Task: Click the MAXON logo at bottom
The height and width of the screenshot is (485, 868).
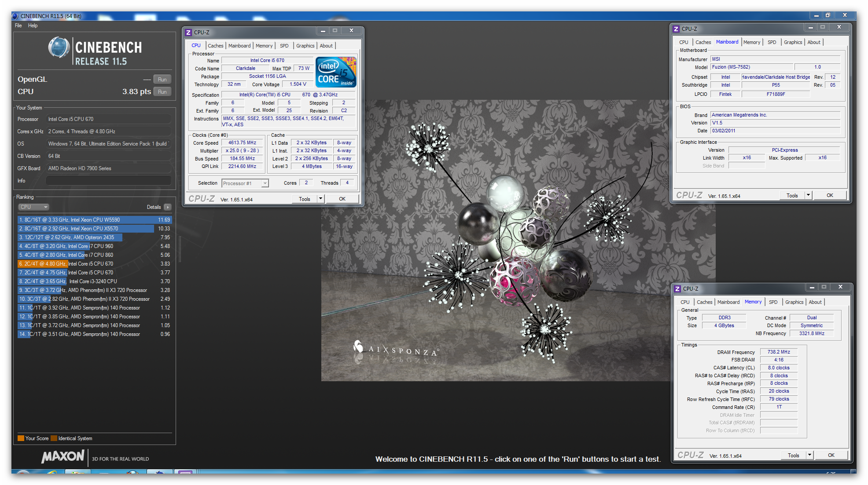Action: pos(63,457)
